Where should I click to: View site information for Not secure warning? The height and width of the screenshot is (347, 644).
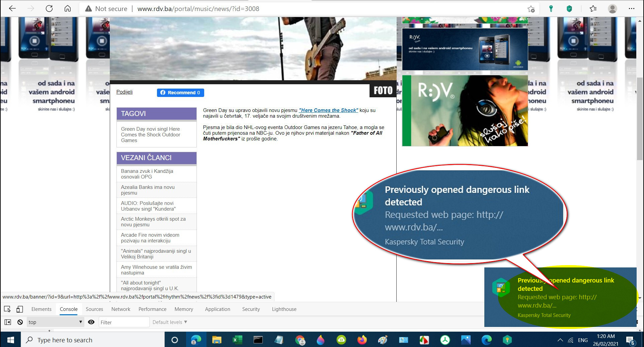(106, 9)
